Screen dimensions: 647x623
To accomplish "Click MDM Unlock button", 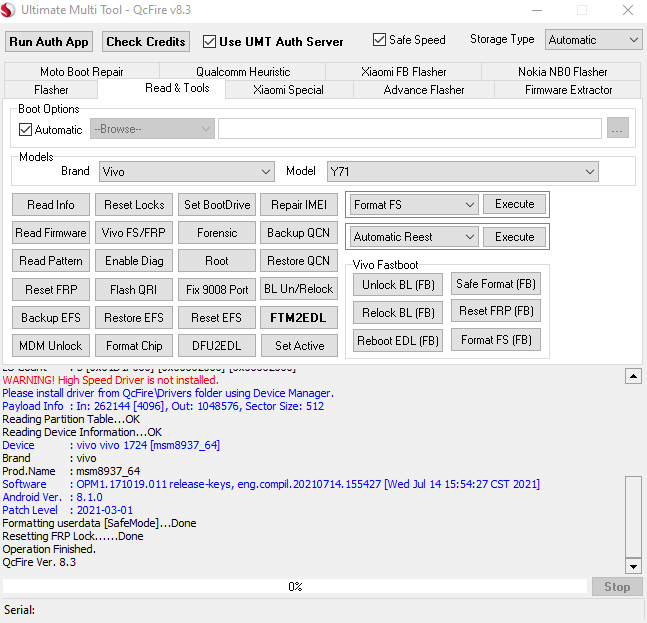I will (x=51, y=346).
